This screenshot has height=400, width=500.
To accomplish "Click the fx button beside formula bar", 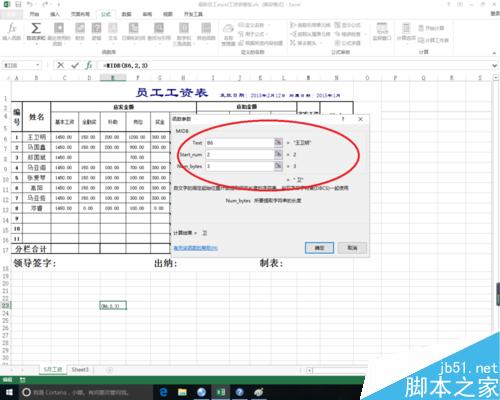I will pyautogui.click(x=89, y=65).
